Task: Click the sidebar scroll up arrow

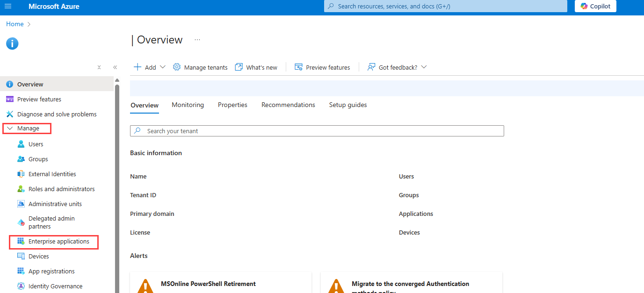Action: (117, 80)
